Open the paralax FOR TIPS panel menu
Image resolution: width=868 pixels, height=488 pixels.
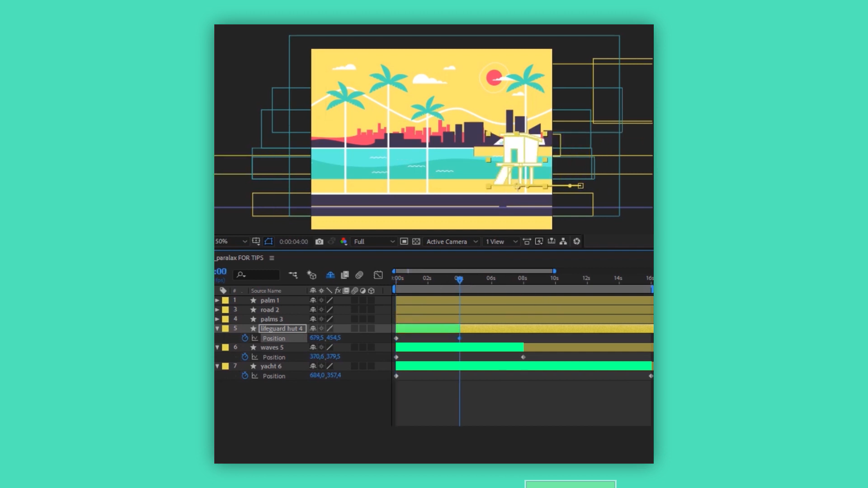[x=272, y=258]
